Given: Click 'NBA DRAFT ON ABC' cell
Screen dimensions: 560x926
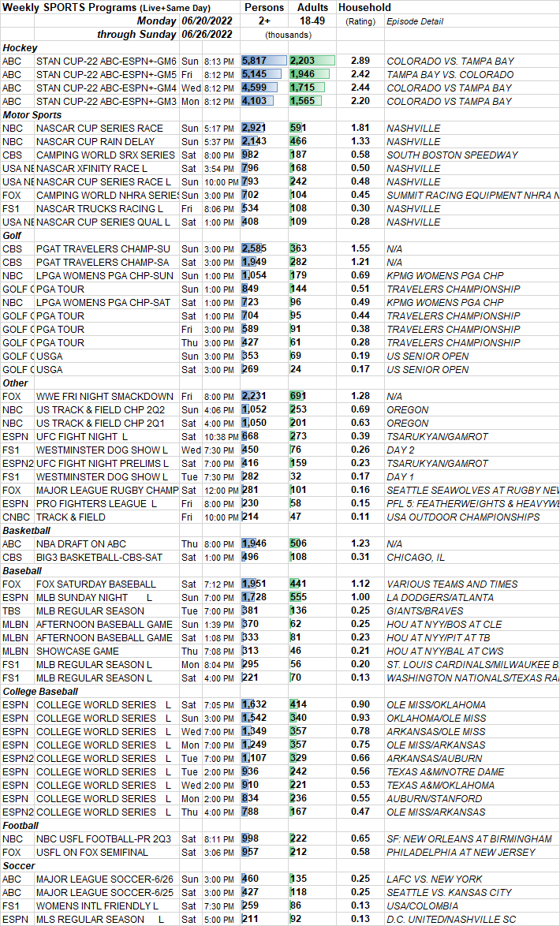Looking at the screenshot, I should pyautogui.click(x=81, y=544).
